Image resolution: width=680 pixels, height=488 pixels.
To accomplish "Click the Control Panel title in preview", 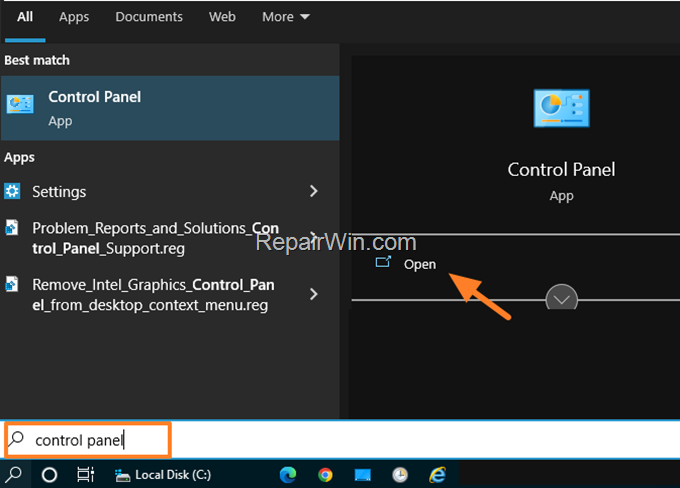I will [561, 170].
